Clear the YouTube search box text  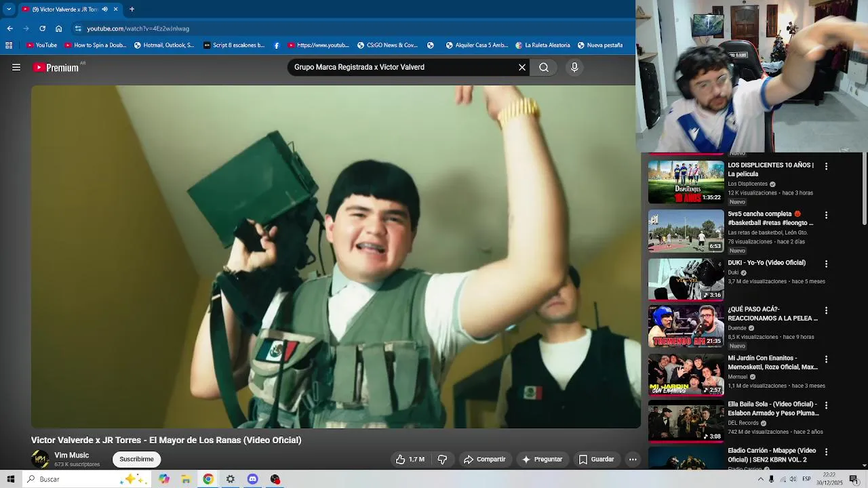tap(522, 67)
